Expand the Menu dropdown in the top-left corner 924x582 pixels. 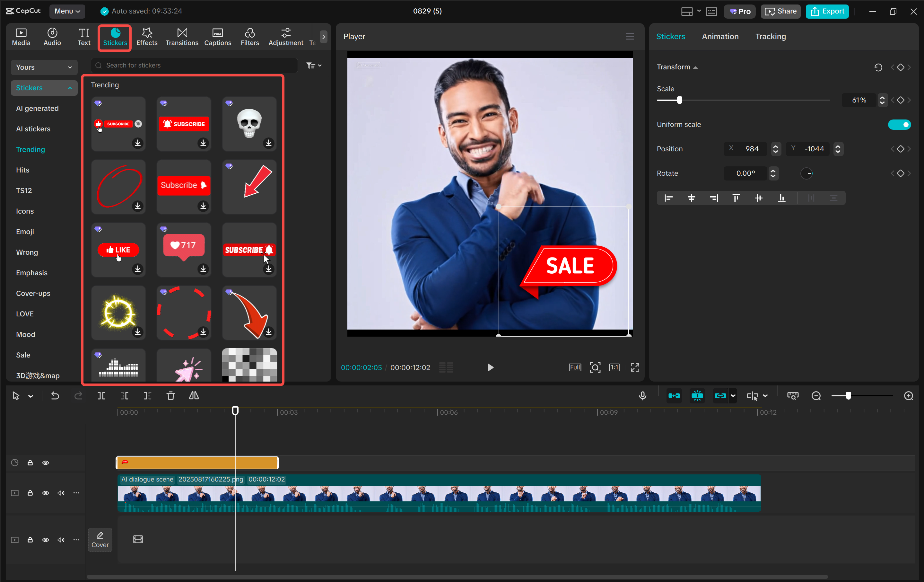(67, 11)
